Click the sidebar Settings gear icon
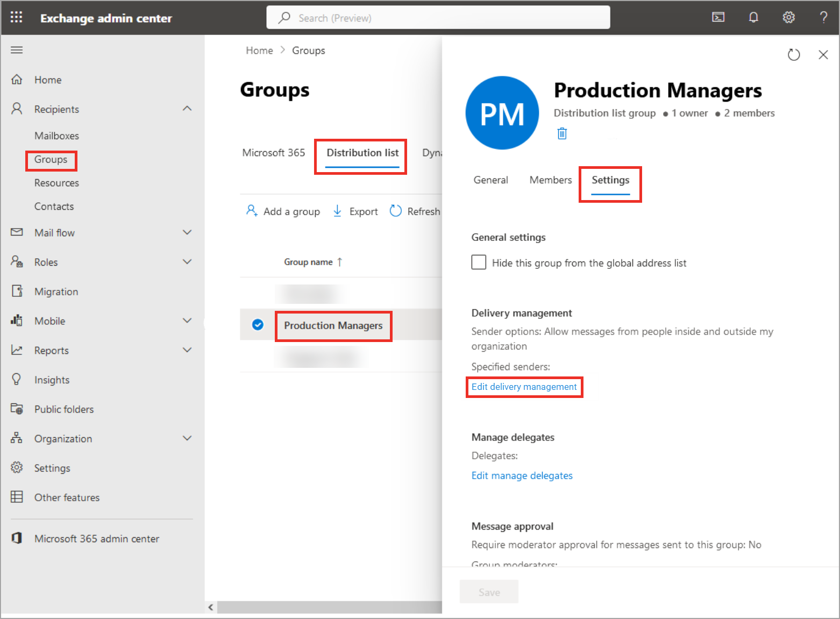The width and height of the screenshot is (840, 619). click(17, 467)
